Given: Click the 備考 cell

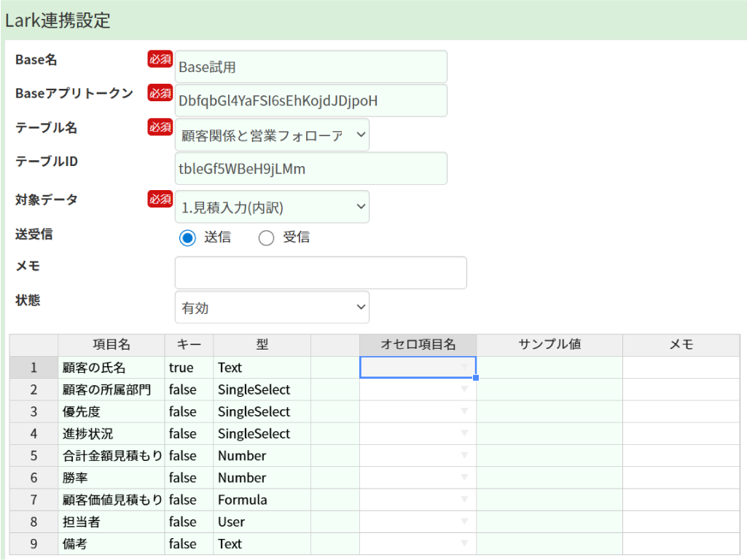Looking at the screenshot, I should pos(112,544).
